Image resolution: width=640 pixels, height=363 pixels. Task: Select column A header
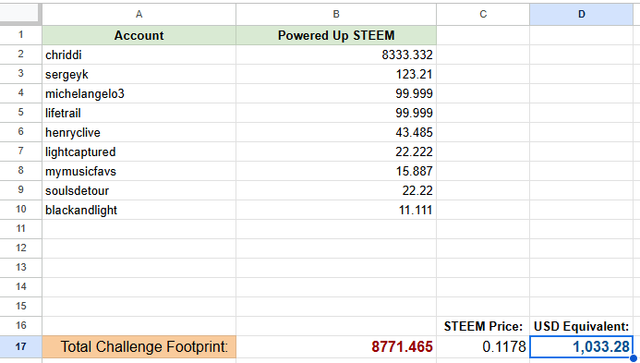[x=139, y=14]
